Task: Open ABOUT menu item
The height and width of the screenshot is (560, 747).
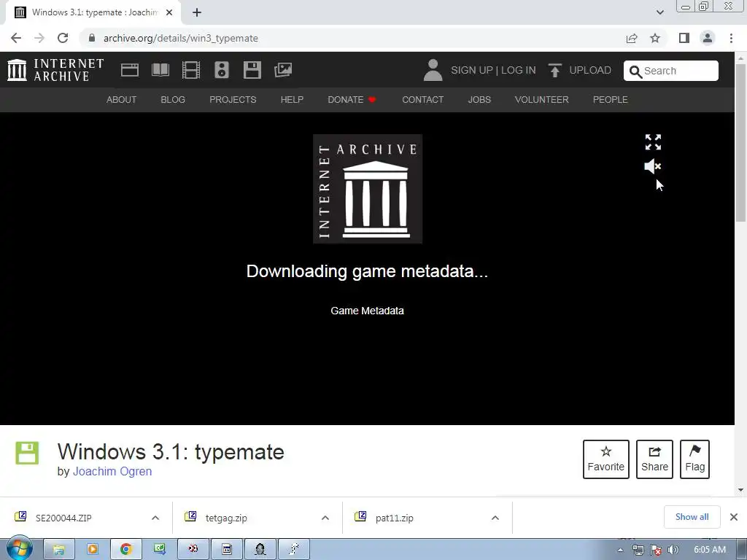Action: 122,99
